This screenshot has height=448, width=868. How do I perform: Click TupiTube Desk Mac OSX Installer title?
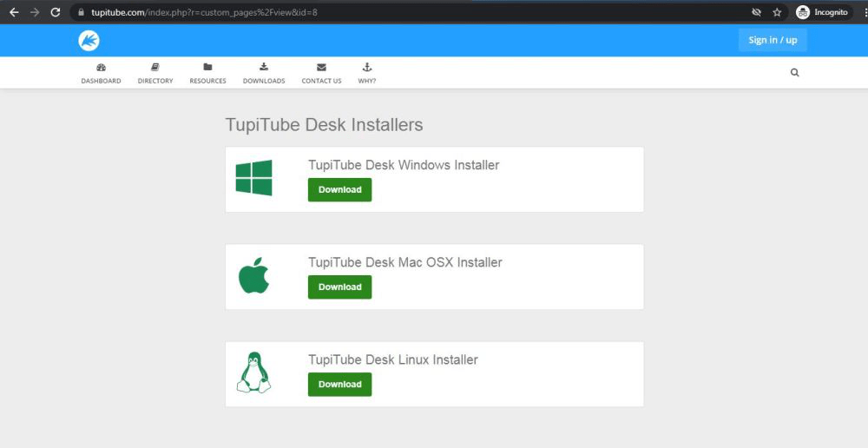click(405, 262)
